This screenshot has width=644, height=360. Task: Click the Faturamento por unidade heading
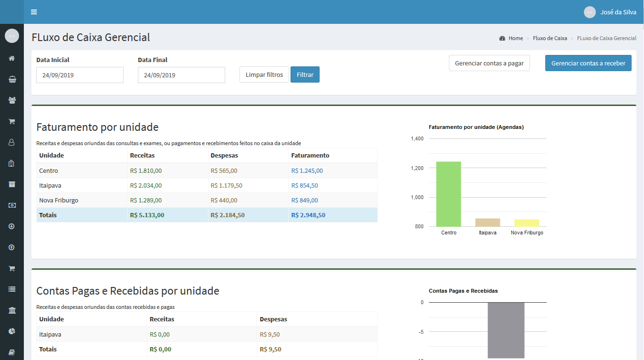click(x=97, y=127)
